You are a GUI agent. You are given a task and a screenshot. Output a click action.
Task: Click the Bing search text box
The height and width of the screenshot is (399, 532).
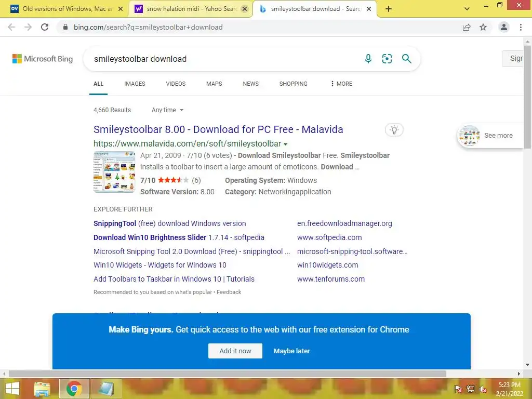point(224,59)
